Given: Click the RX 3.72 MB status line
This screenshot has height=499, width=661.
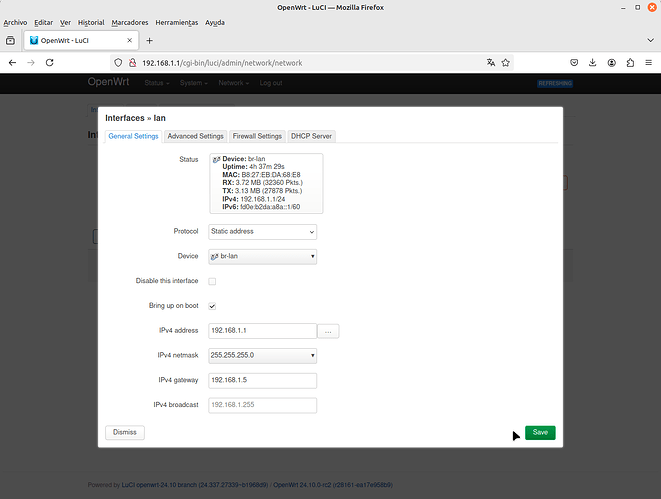Looking at the screenshot, I should (263, 183).
